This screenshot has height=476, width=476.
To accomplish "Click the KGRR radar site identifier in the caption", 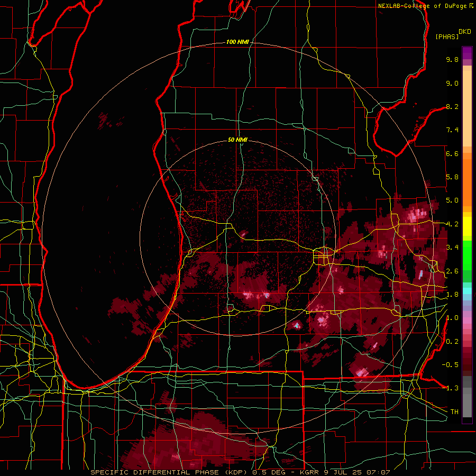I will point(310,472).
